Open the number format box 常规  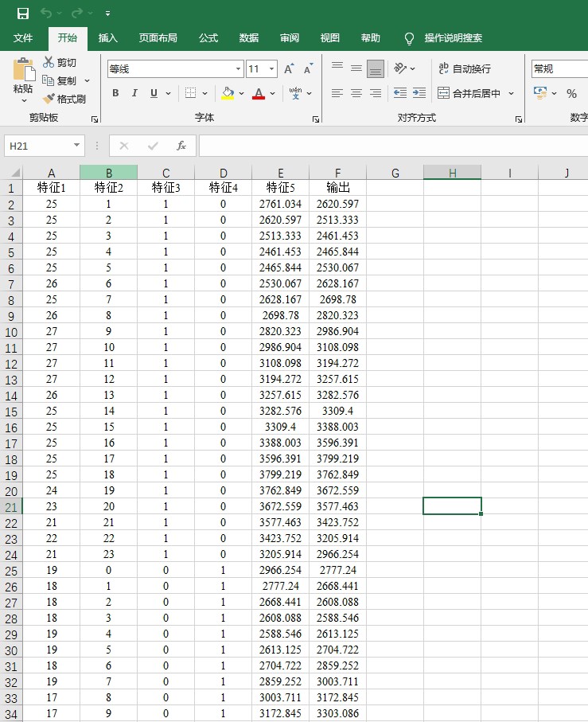[x=559, y=69]
